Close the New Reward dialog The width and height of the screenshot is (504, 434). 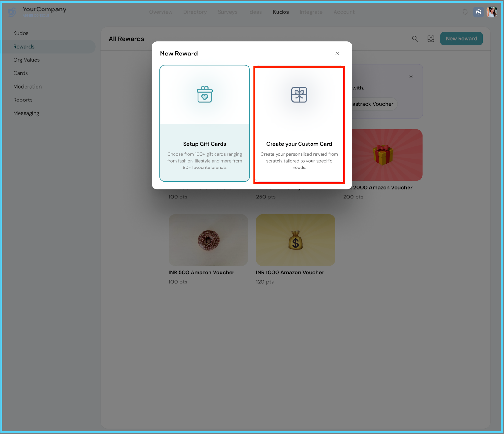pyautogui.click(x=337, y=53)
